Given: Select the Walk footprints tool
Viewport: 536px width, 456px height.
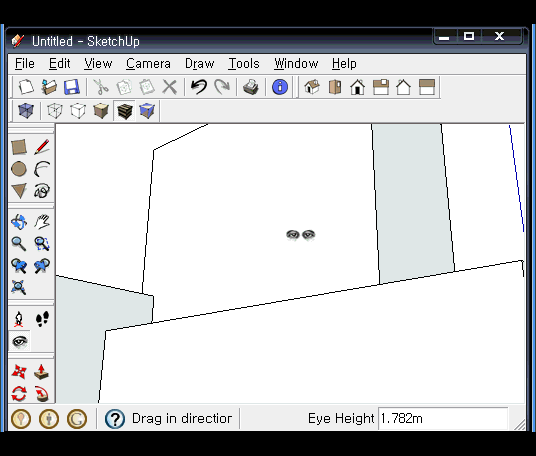Looking at the screenshot, I should [42, 319].
